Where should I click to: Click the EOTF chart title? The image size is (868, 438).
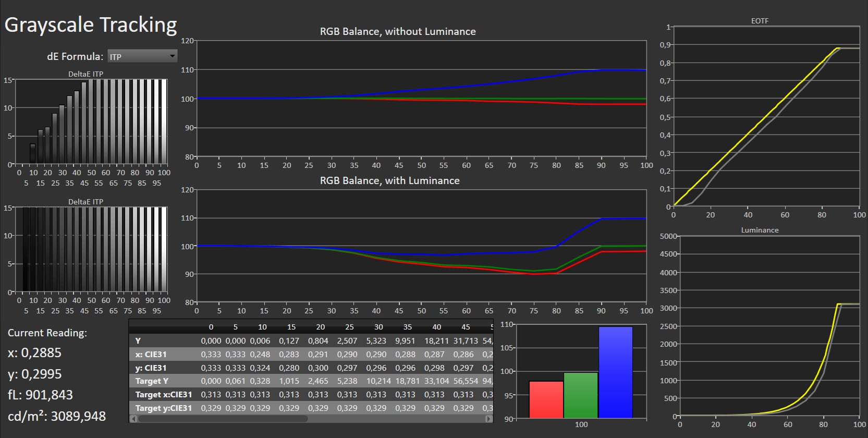(x=760, y=21)
